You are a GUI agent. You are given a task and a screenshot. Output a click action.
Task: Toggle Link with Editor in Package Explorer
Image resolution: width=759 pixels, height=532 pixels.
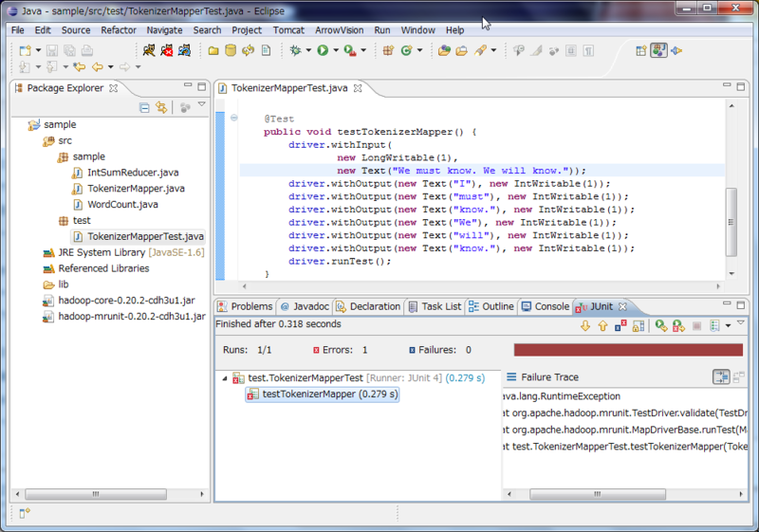tap(161, 107)
